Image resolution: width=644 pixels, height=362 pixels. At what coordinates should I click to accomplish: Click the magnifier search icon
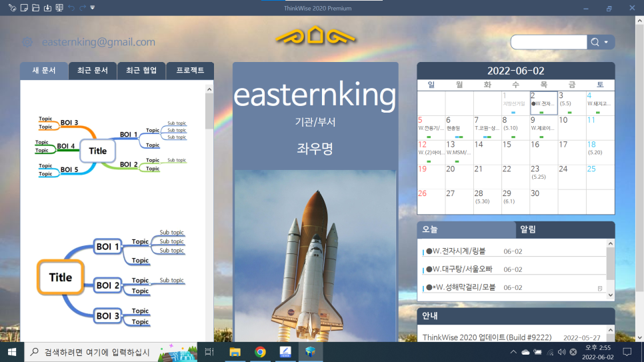click(595, 42)
